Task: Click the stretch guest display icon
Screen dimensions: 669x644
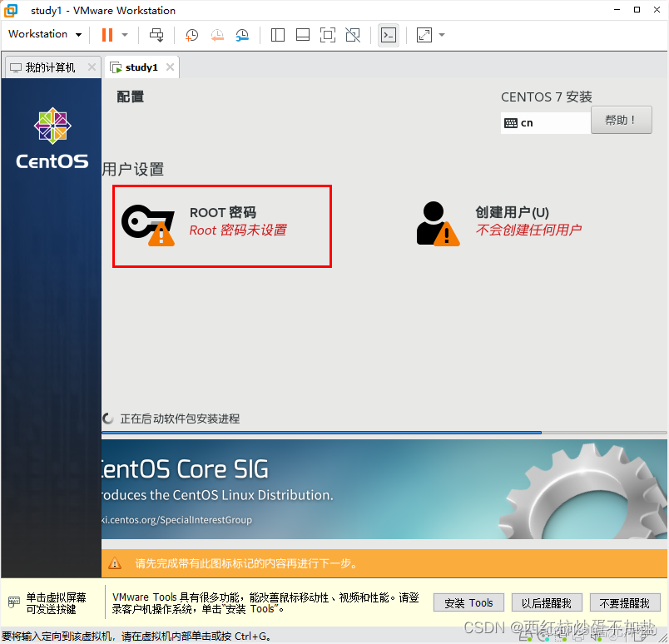Action: (x=424, y=35)
